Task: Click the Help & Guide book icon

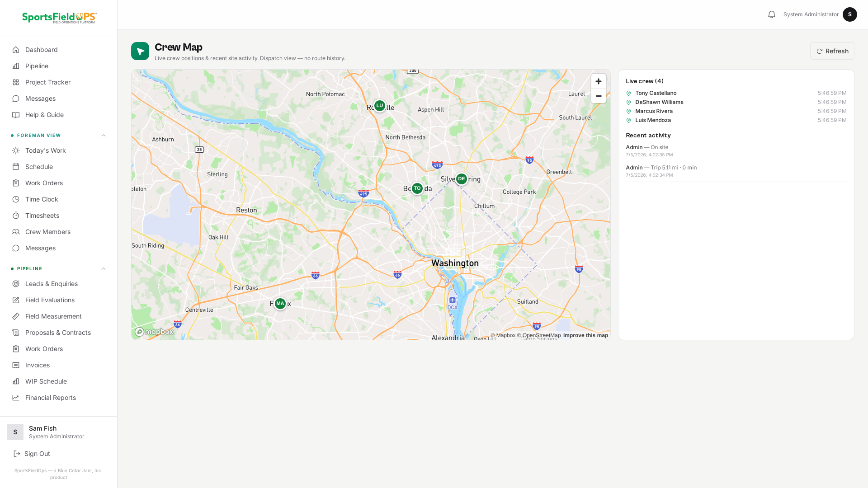Action: pos(16,115)
